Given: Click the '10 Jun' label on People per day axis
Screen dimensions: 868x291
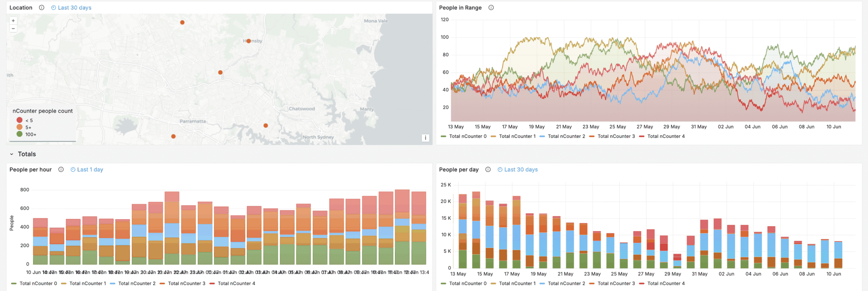Looking at the screenshot, I should pos(833,274).
